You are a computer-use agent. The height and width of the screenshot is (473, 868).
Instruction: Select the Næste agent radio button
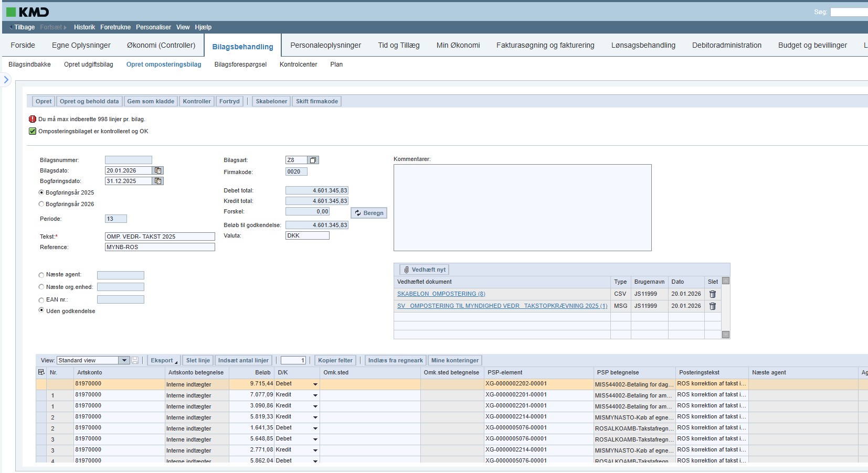click(41, 275)
